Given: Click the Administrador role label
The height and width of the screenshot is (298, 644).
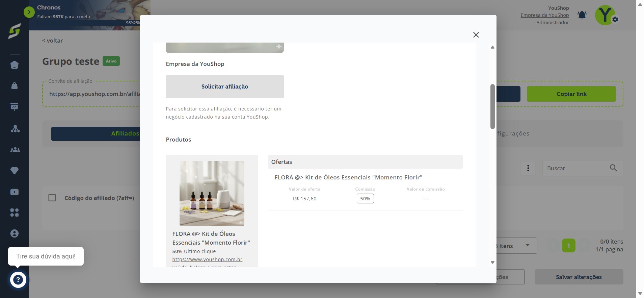Looking at the screenshot, I should [553, 23].
